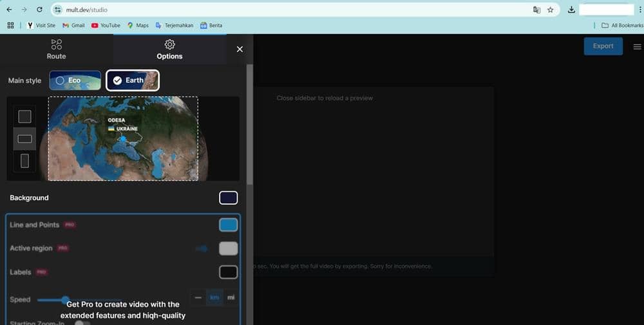Open the hamburger menu at top right

click(637, 46)
